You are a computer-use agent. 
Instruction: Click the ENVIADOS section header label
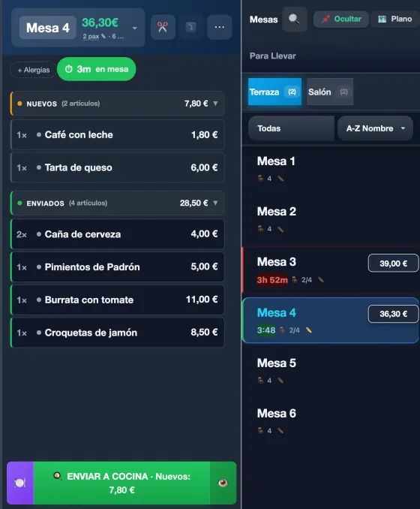click(46, 203)
